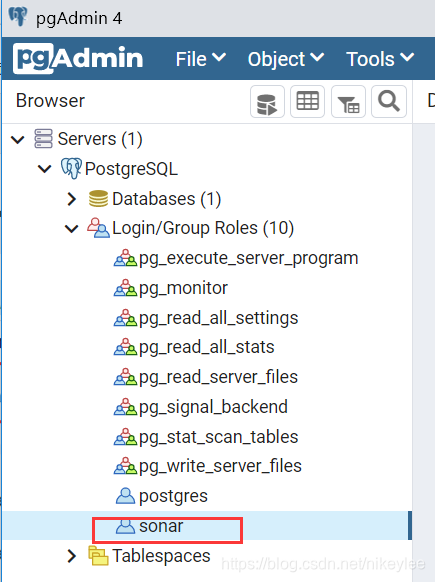Click the Filtered Rows icon
Image resolution: width=435 pixels, height=582 pixels.
coord(348,102)
